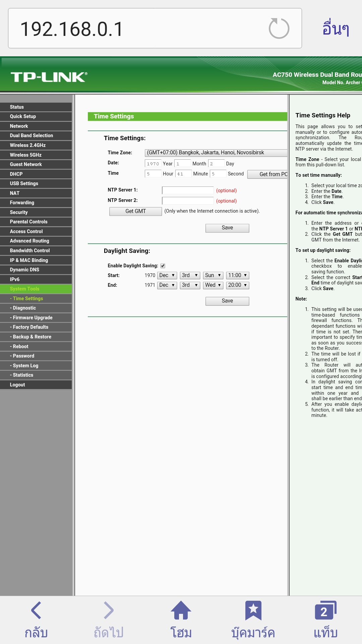Open the Status menu item
Viewport: 362px width, 644px height.
click(36, 107)
